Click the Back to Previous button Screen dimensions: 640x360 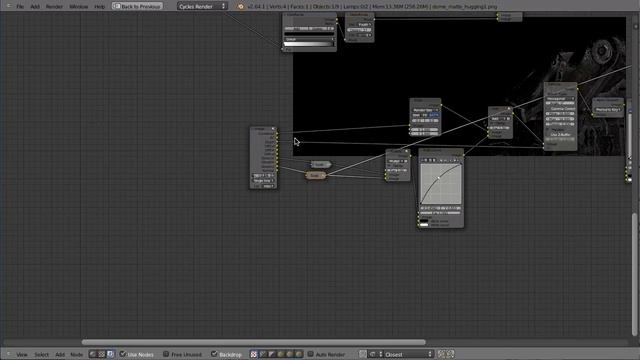(138, 6)
